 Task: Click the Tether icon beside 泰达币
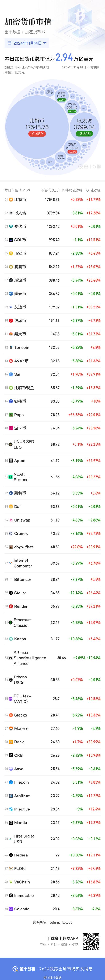tap(11, 226)
